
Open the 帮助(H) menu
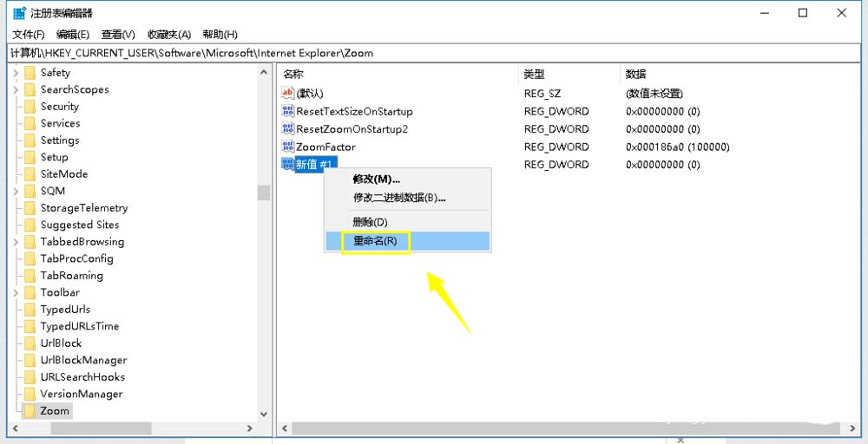tap(220, 35)
